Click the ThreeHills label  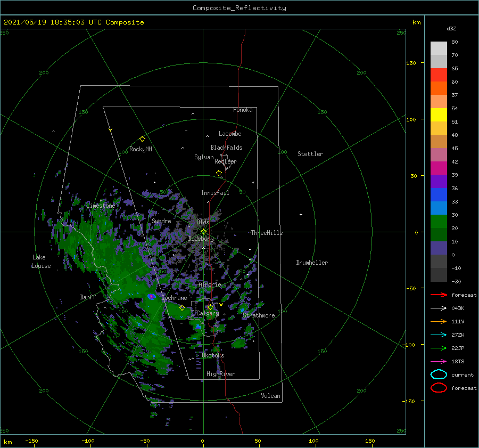pyautogui.click(x=267, y=233)
